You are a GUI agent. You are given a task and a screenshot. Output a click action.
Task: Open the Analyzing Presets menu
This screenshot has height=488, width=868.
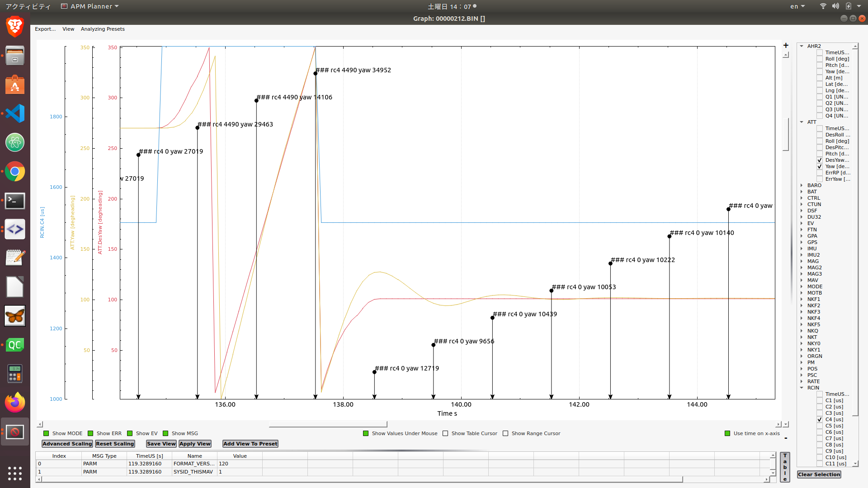(x=103, y=29)
